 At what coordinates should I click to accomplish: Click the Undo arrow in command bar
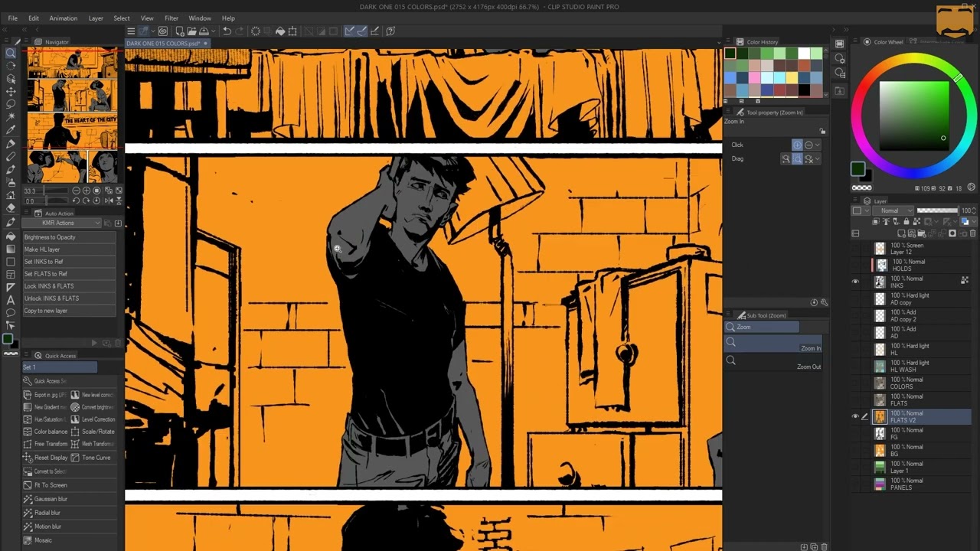pos(227,31)
